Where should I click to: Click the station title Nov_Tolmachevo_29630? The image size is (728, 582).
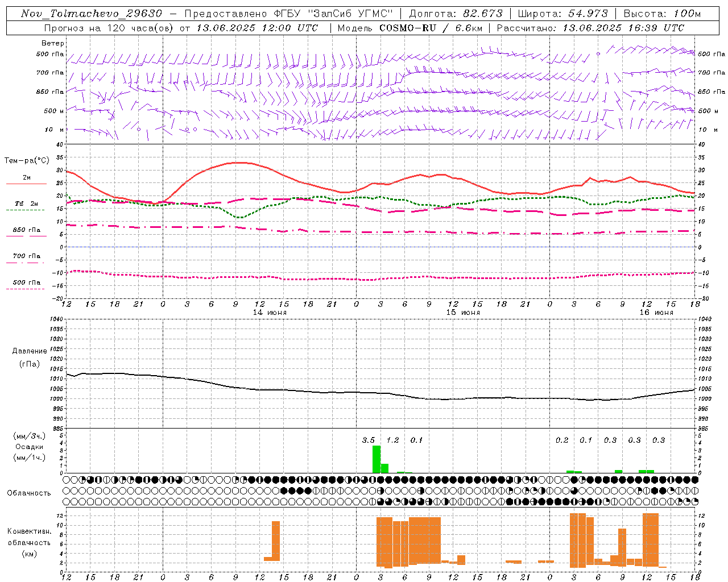pos(91,14)
